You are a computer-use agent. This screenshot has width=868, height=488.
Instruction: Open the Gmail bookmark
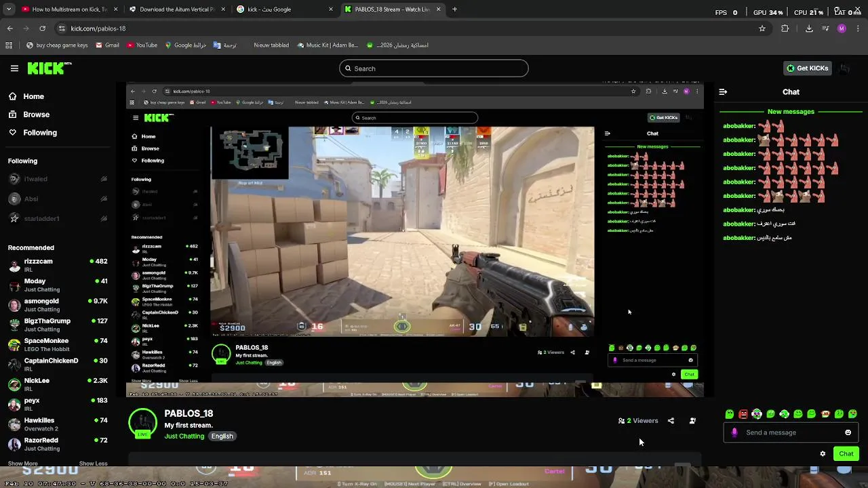(107, 45)
